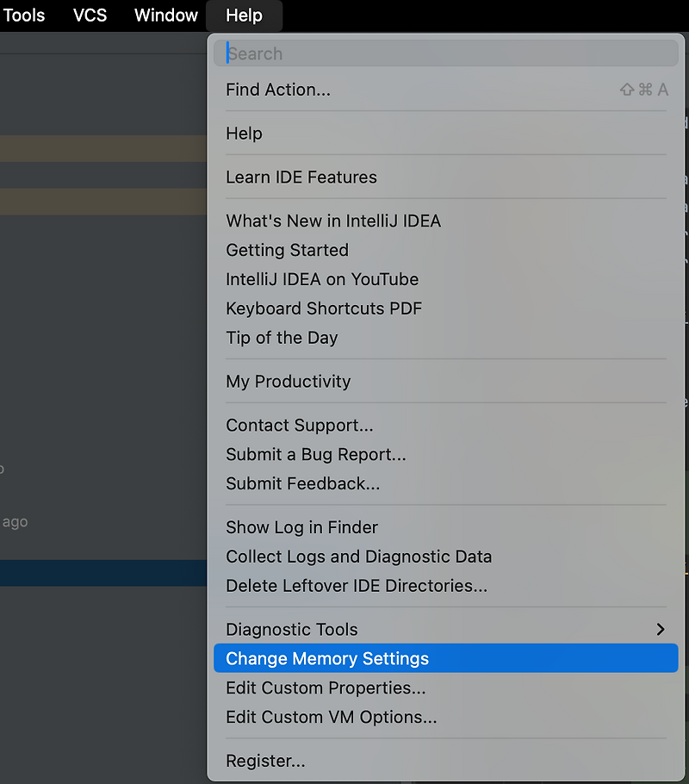Submit a Bug Report

(315, 454)
